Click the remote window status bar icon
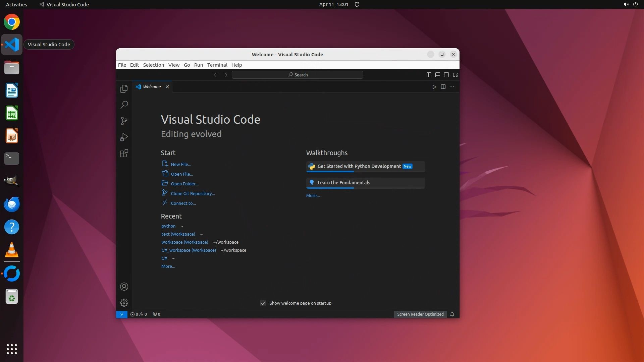Viewport: 644px width, 362px height. (x=121, y=314)
